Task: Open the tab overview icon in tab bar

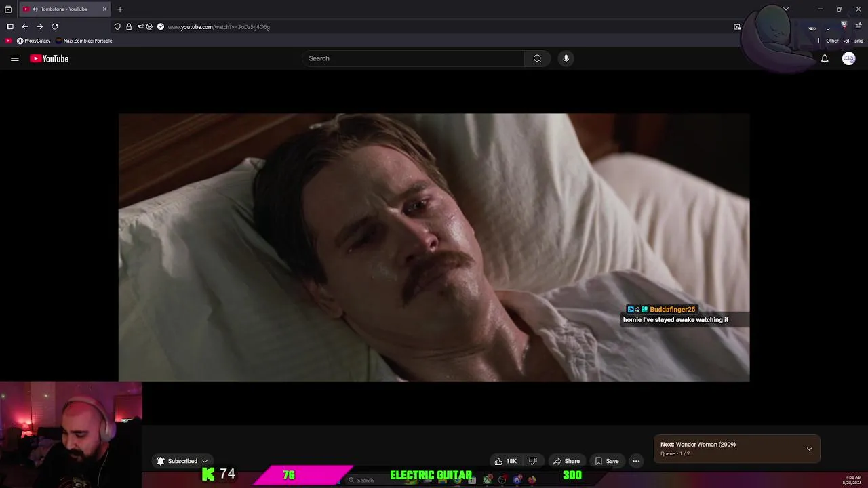Action: [8, 9]
